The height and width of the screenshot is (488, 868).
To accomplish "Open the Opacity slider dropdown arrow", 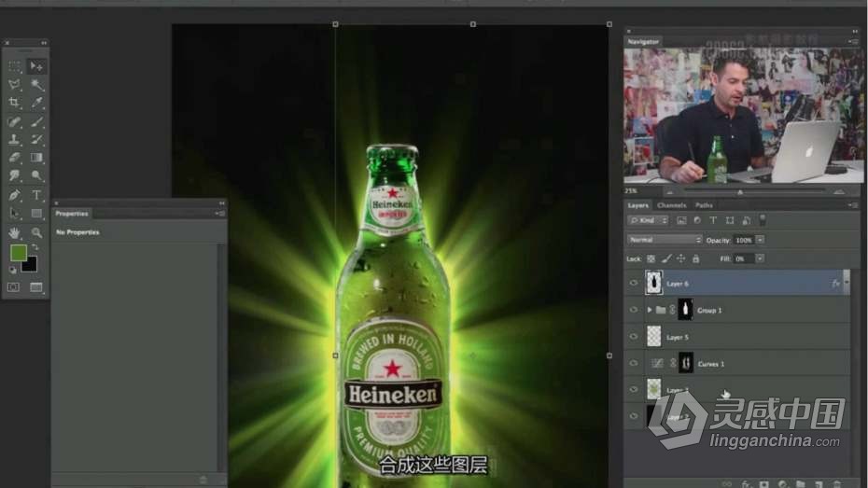I will [760, 240].
